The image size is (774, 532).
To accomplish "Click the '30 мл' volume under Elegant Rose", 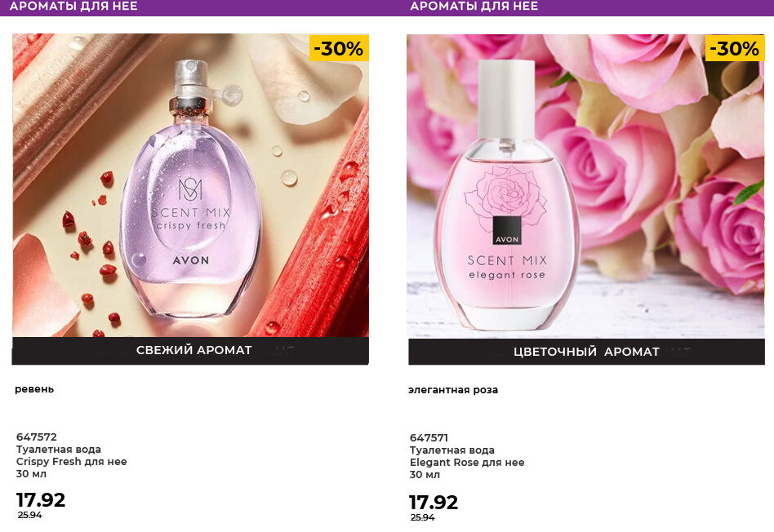I will point(425,475).
